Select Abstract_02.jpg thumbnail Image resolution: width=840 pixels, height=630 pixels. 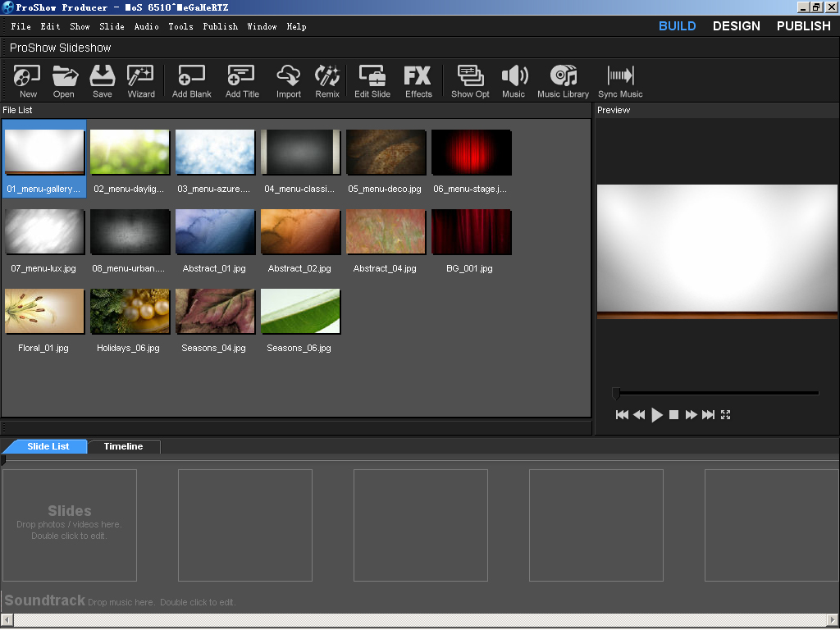click(x=300, y=232)
